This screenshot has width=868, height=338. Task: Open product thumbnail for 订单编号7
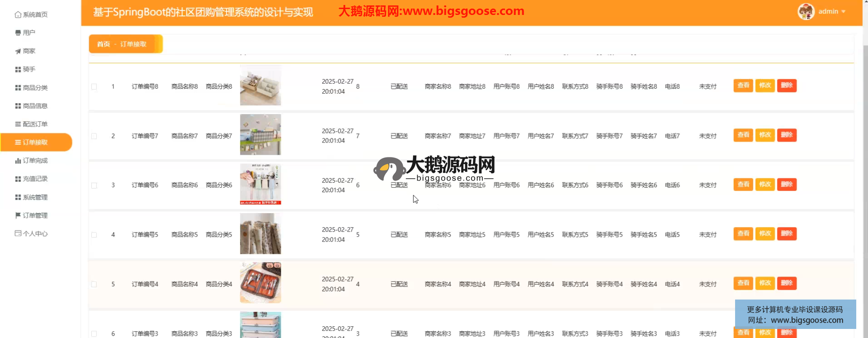[260, 135]
